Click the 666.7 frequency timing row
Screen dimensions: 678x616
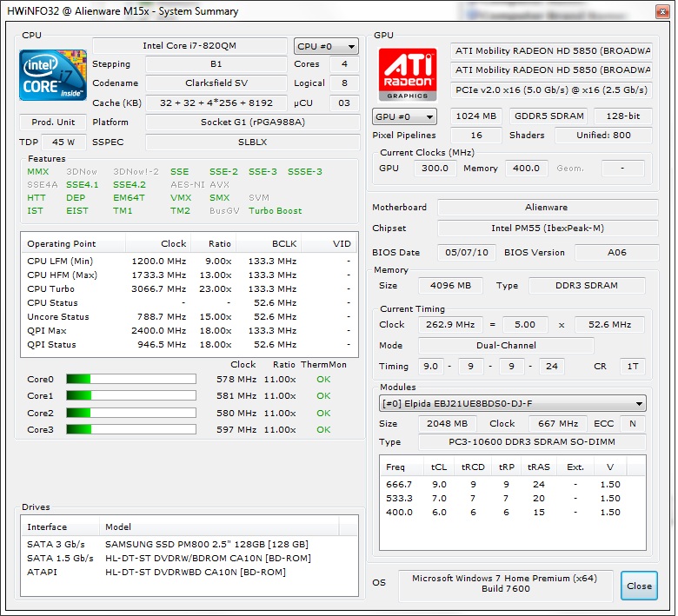click(512, 485)
